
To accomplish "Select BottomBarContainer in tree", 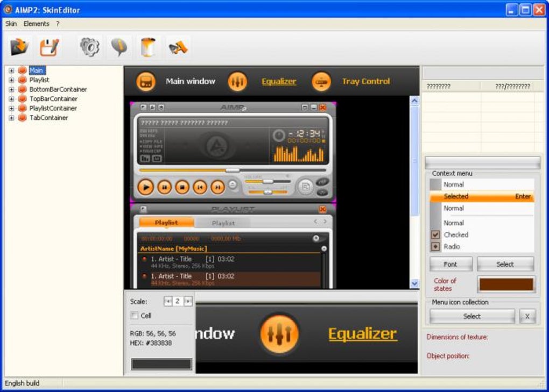I will [58, 89].
